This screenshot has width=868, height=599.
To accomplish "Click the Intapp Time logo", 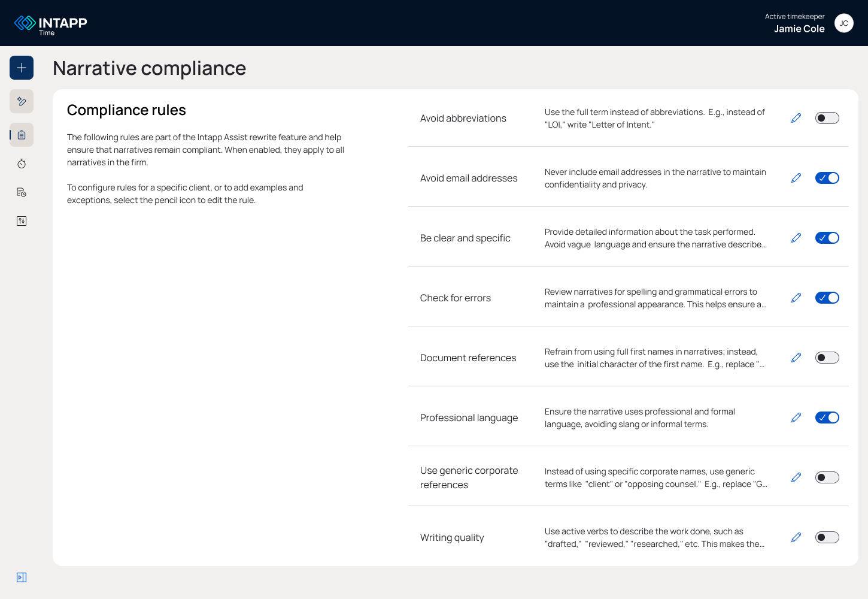I will pyautogui.click(x=51, y=25).
